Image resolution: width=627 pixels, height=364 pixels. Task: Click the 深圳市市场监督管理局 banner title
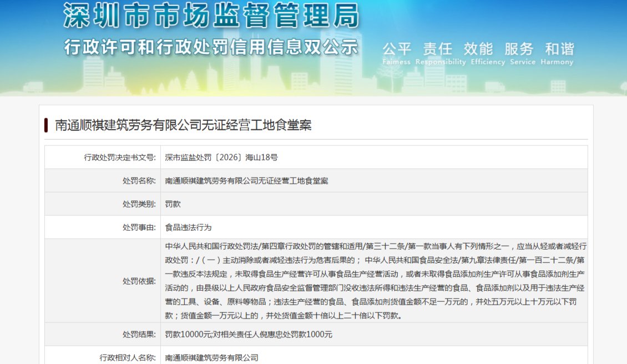coord(211,16)
